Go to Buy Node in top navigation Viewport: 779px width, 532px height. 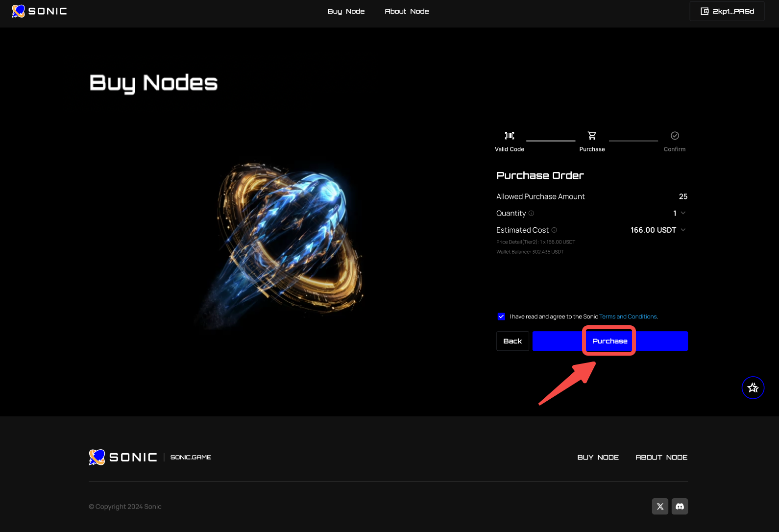tap(346, 11)
